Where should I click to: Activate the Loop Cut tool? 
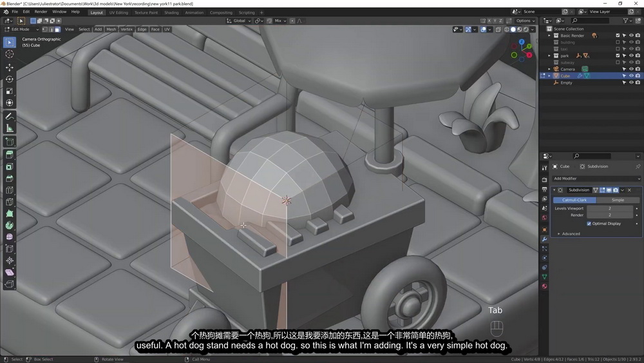pos(10,190)
